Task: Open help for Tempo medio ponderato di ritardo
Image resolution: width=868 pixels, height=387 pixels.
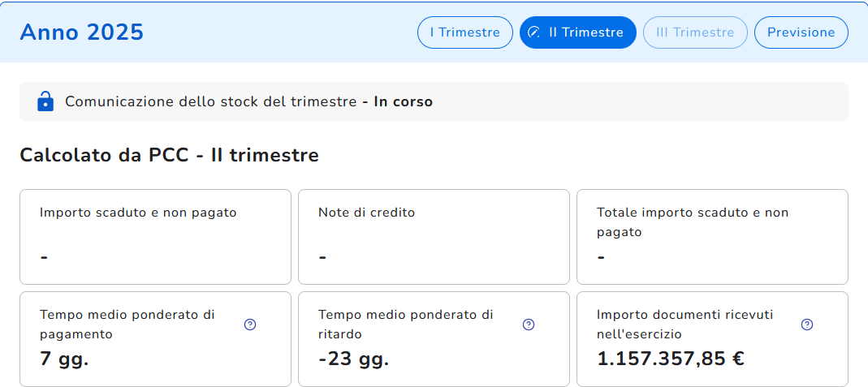Action: [529, 325]
